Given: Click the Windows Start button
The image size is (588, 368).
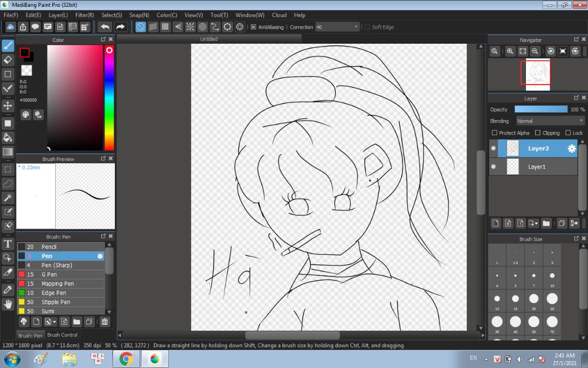Looking at the screenshot, I should (13, 359).
